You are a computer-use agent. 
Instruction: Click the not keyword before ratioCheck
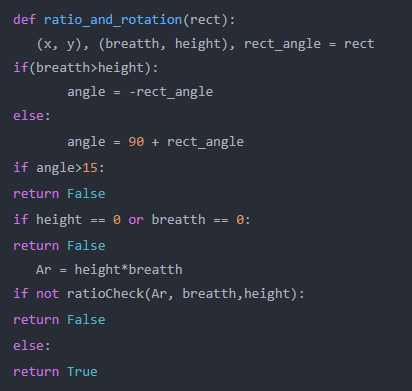(x=48, y=294)
